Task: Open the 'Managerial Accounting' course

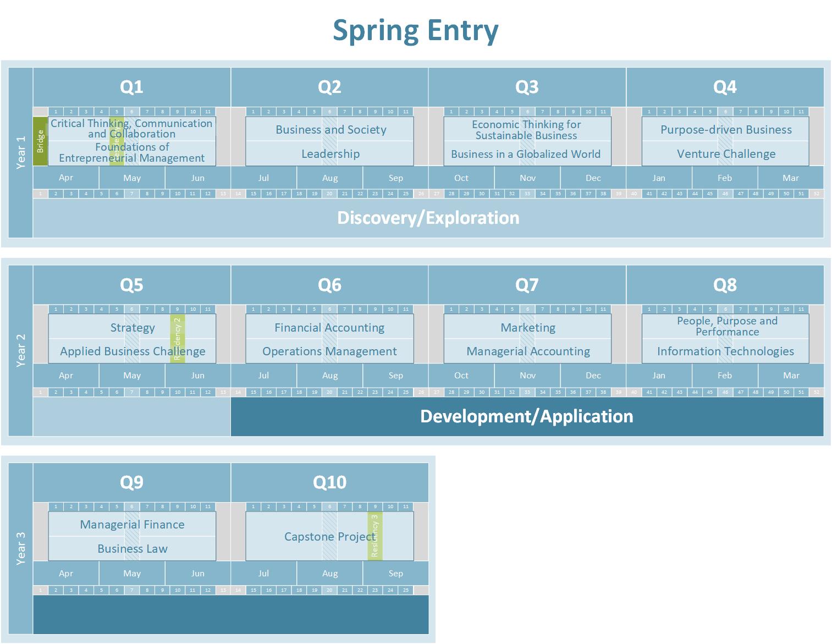Action: [x=527, y=351]
